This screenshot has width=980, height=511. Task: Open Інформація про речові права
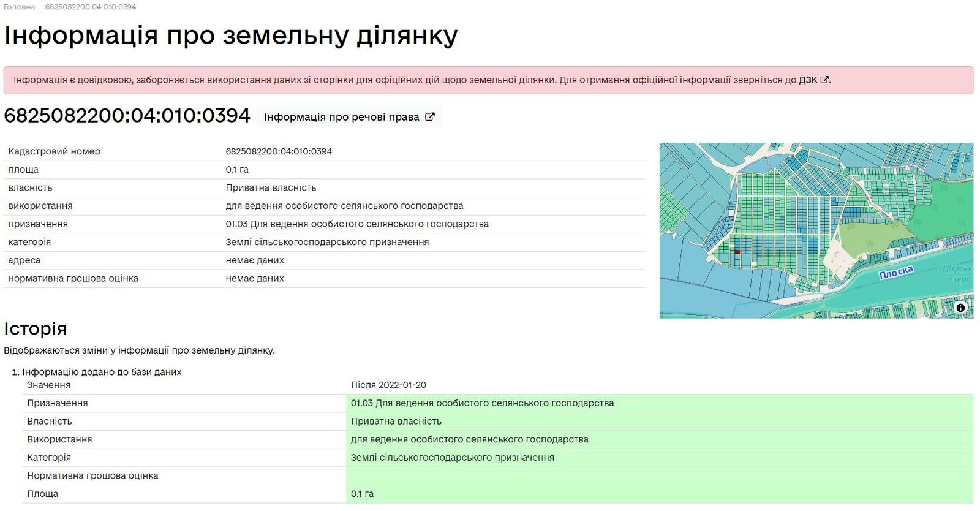pyautogui.click(x=342, y=117)
